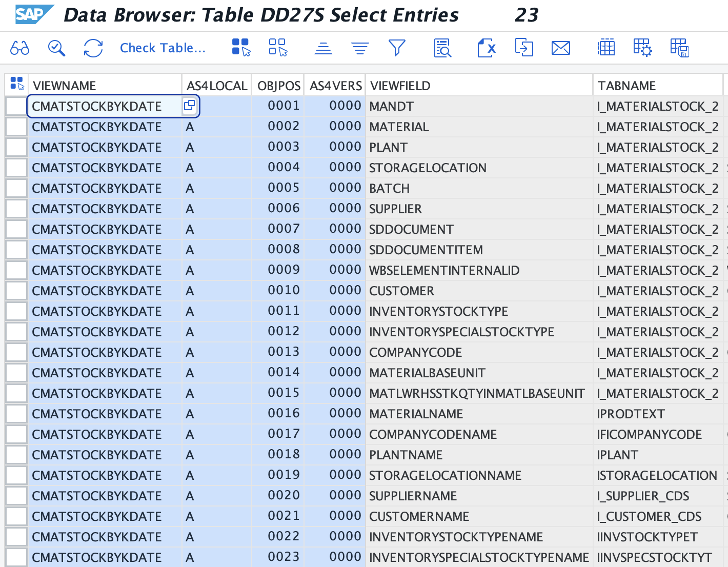Tick the row checkbox for STORAGELOCATION
The image size is (728, 567).
pyautogui.click(x=16, y=168)
